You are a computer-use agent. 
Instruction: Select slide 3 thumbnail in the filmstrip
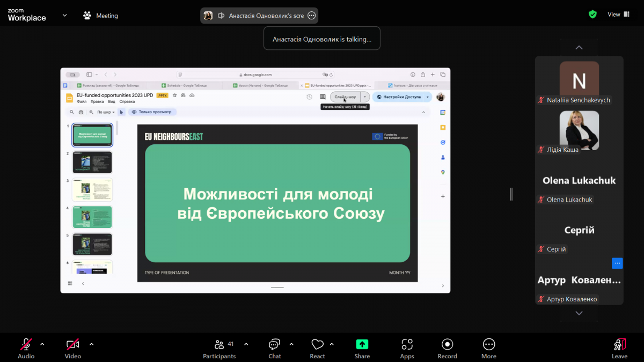92,189
